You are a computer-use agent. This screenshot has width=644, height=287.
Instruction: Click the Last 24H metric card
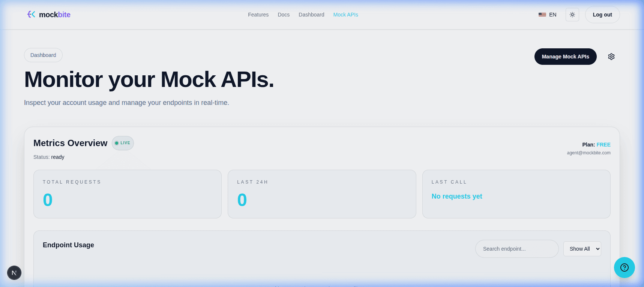(x=322, y=194)
